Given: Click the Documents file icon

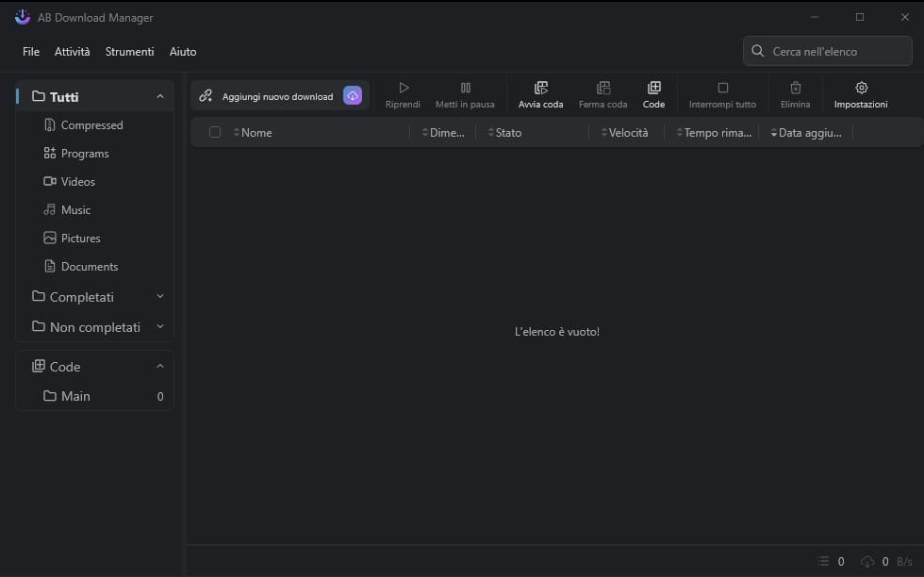Looking at the screenshot, I should pos(50,266).
